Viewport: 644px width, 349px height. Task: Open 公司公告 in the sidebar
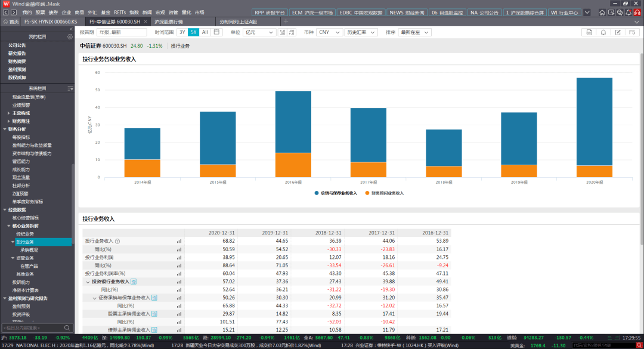click(17, 45)
